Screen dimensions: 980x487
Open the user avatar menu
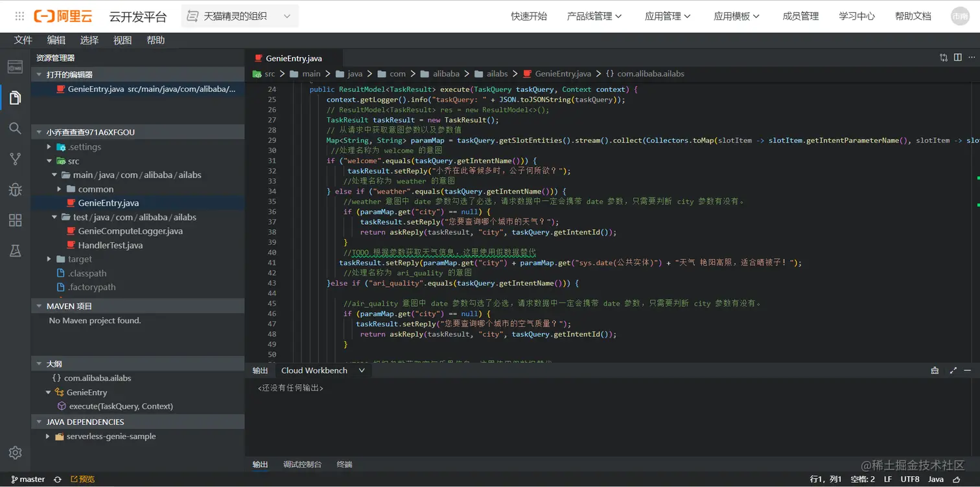pos(960,16)
